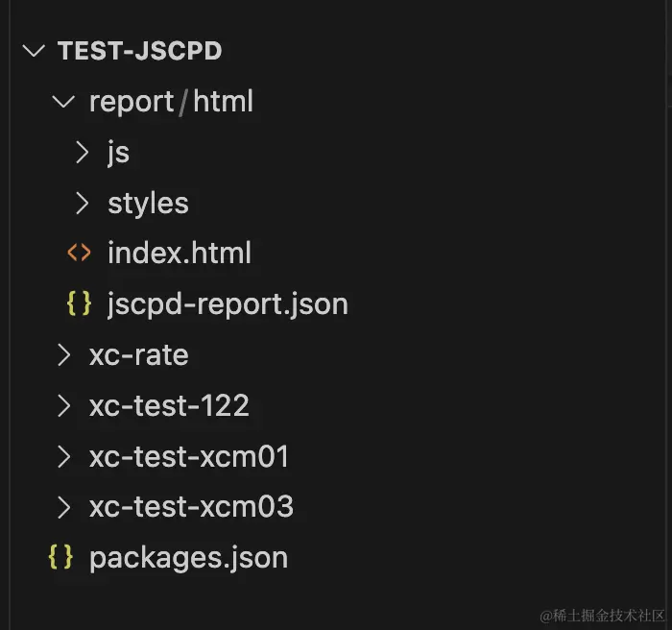The width and height of the screenshot is (672, 630).
Task: Select the xc-rate folder name
Action: (x=138, y=355)
